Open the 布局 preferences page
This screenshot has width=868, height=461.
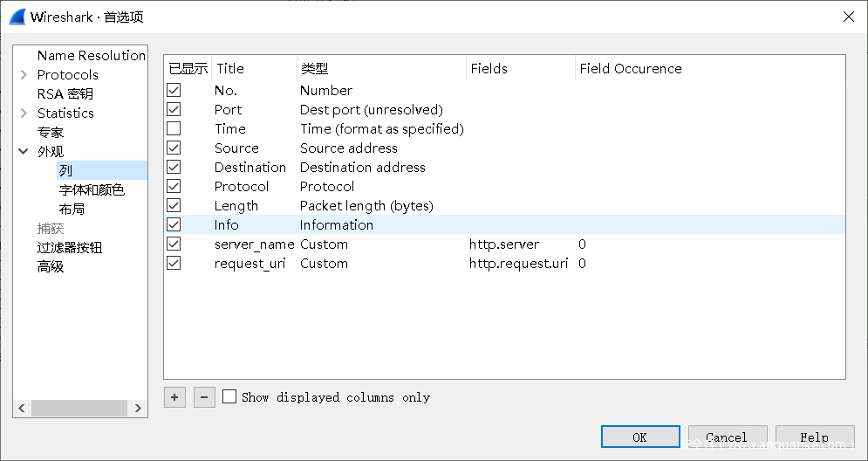click(x=72, y=210)
